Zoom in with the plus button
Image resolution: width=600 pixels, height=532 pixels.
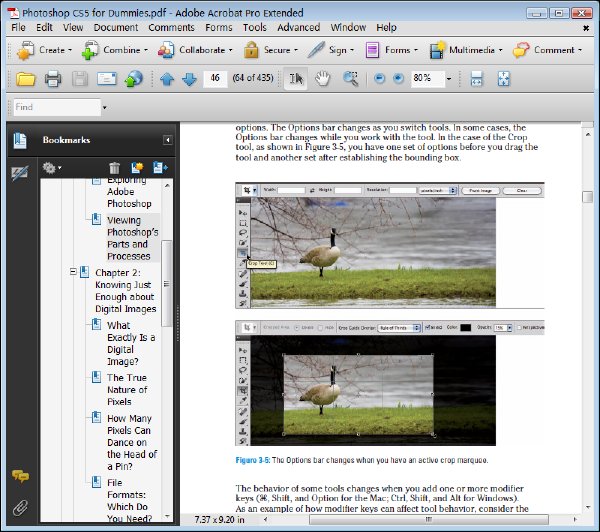398,79
